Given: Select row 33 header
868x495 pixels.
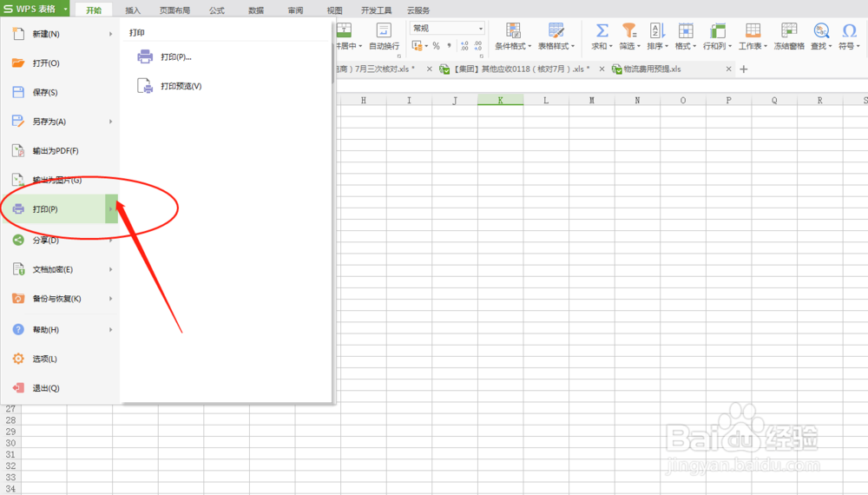Looking at the screenshot, I should (x=10, y=478).
